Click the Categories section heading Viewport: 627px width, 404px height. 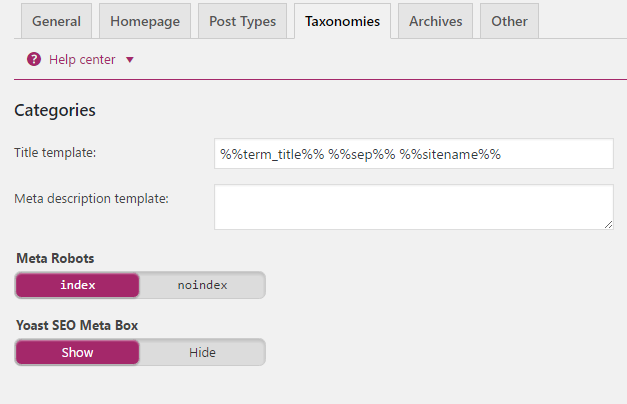[55, 110]
